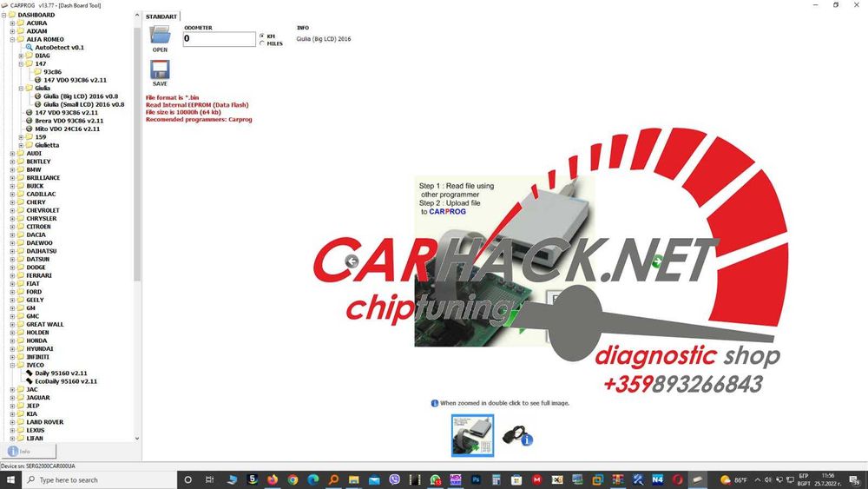Open Photoshop from the taskbar
The height and width of the screenshot is (489, 868).
coord(476,479)
